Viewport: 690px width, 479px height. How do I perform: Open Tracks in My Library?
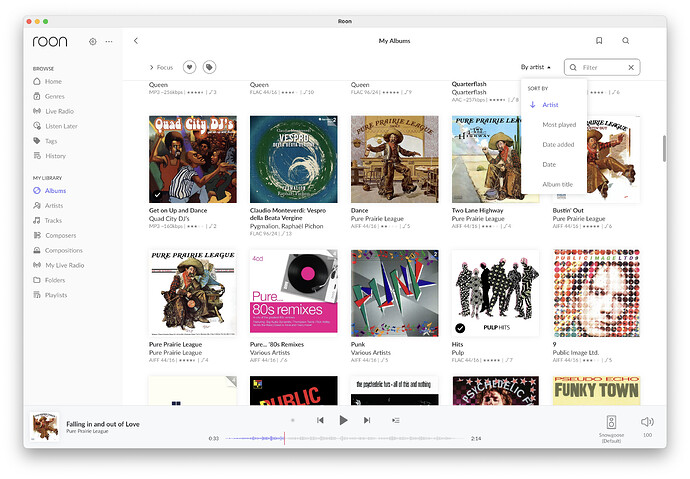(48, 221)
